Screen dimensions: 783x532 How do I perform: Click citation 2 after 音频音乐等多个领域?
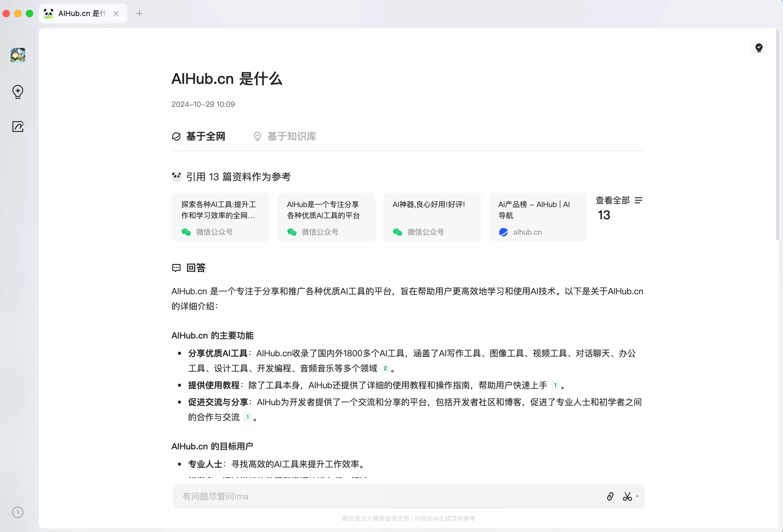385,368
